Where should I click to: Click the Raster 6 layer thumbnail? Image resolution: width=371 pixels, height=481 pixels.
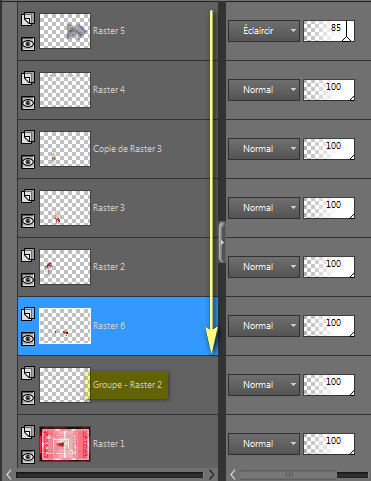65,326
